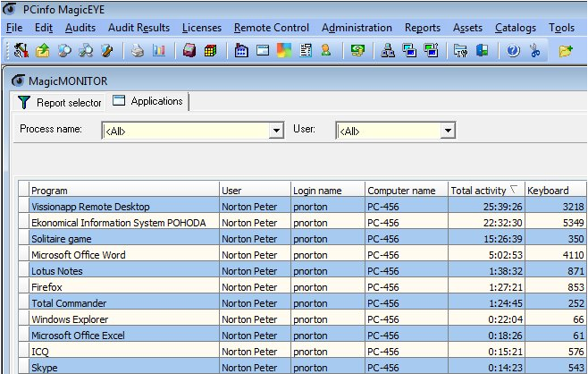Select the Lotus Notes row
The width and height of the screenshot is (588, 374).
(x=302, y=271)
